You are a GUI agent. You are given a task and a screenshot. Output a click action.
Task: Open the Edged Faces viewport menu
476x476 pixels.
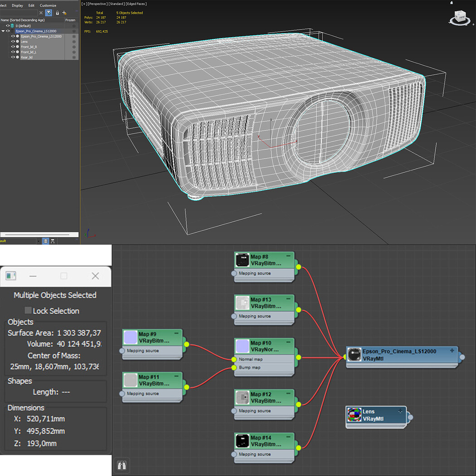click(x=136, y=4)
